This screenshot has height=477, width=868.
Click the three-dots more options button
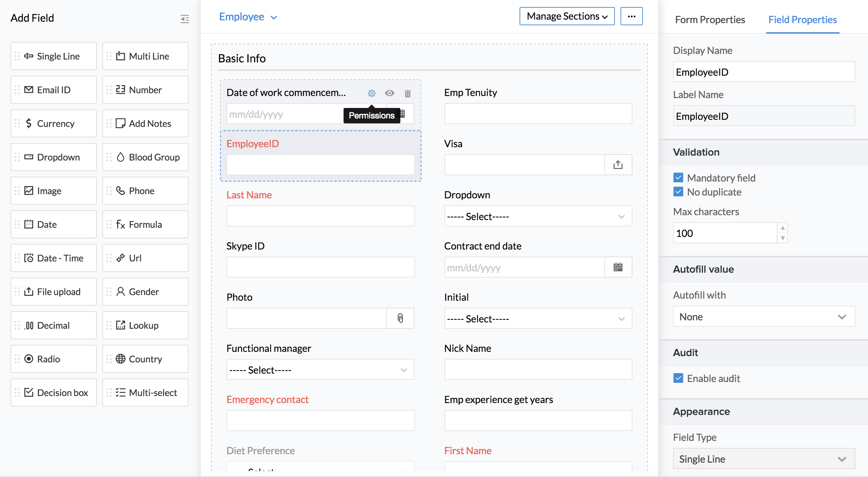631,16
